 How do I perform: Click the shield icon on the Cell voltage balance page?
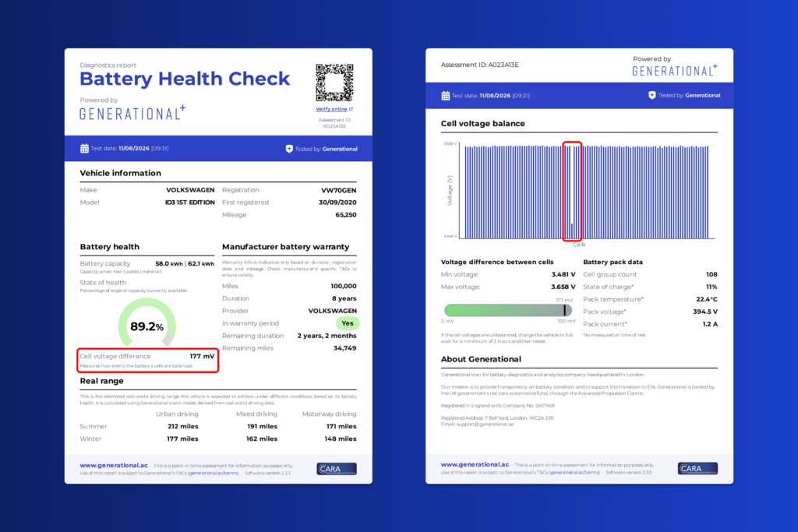click(x=652, y=95)
